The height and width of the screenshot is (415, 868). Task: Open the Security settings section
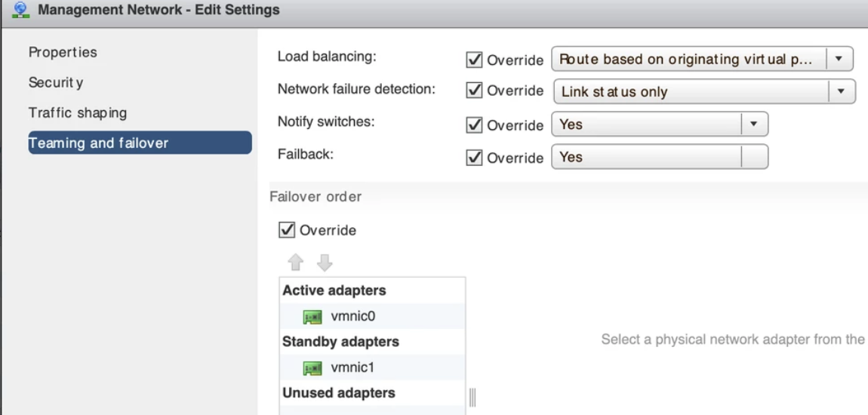[56, 82]
